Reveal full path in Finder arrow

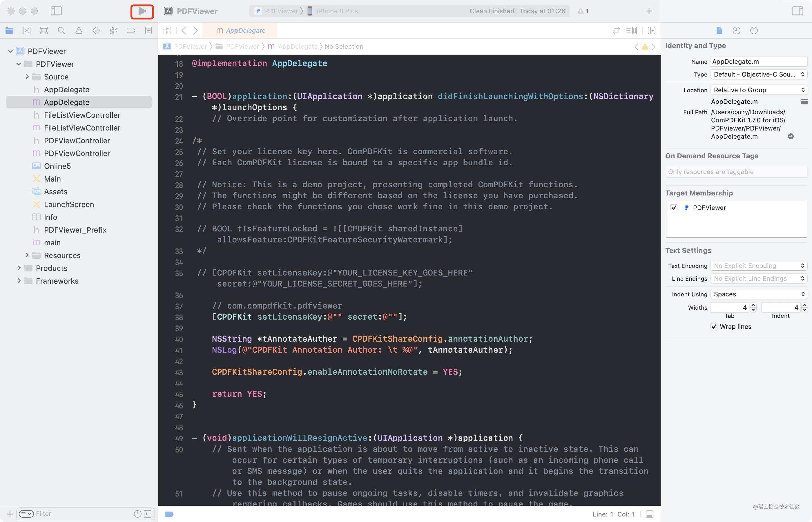(x=791, y=136)
